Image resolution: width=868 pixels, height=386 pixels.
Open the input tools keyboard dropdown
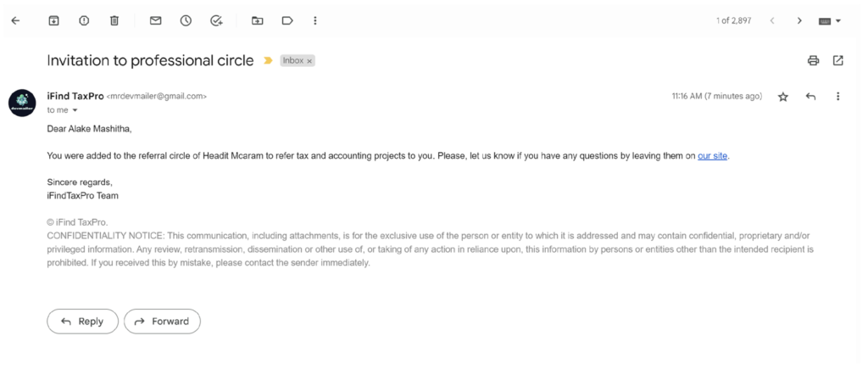(830, 20)
